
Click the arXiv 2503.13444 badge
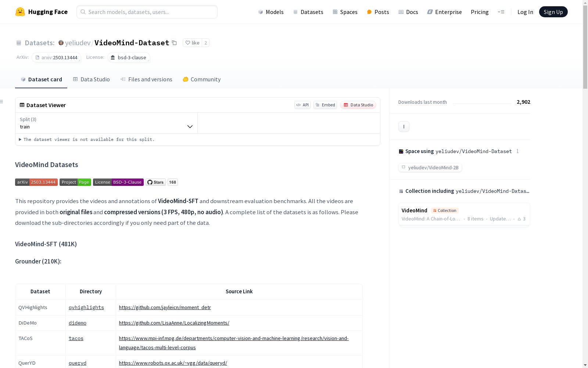[36, 182]
